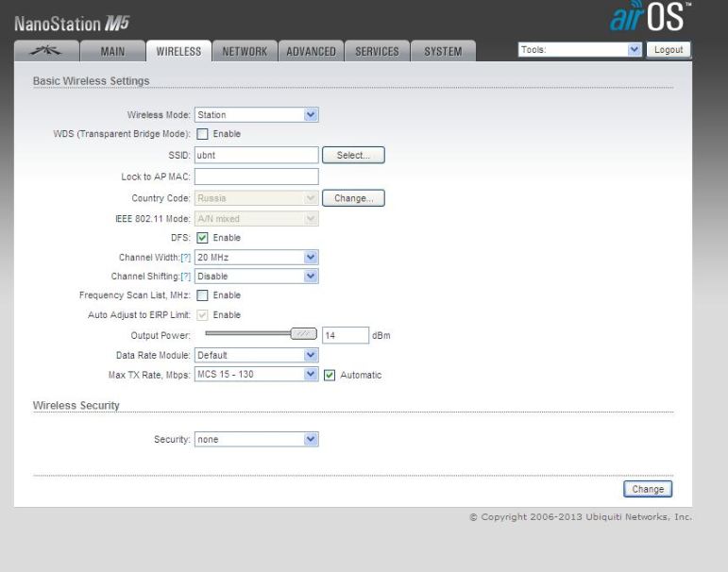The image size is (728, 572).
Task: Open the ADVANCED tab
Action: 311,51
